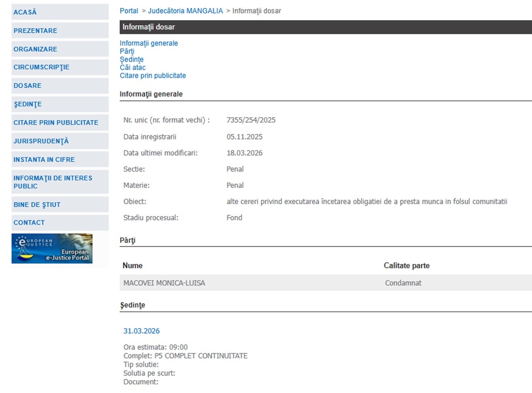Open the 31.03.2026 hearing date link

pyautogui.click(x=141, y=331)
